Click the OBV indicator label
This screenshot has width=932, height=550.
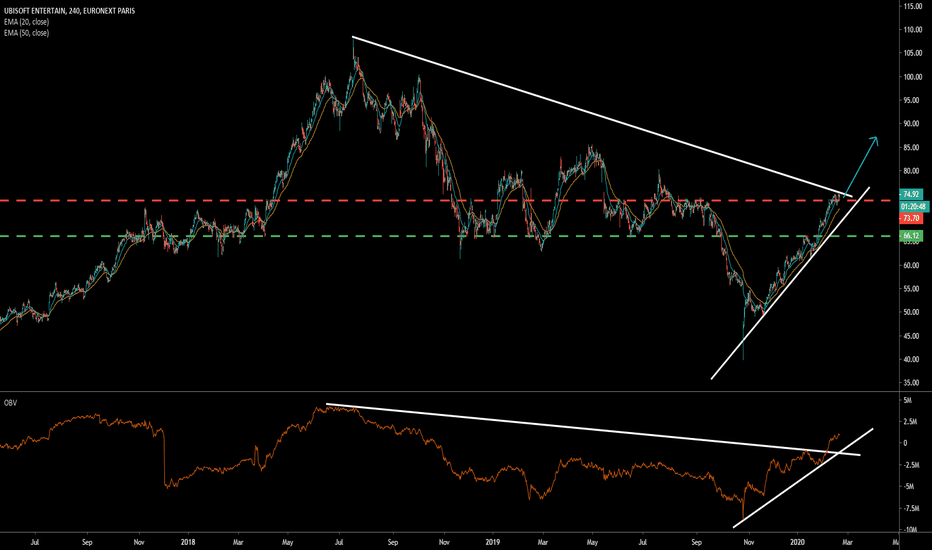pyautogui.click(x=10, y=403)
